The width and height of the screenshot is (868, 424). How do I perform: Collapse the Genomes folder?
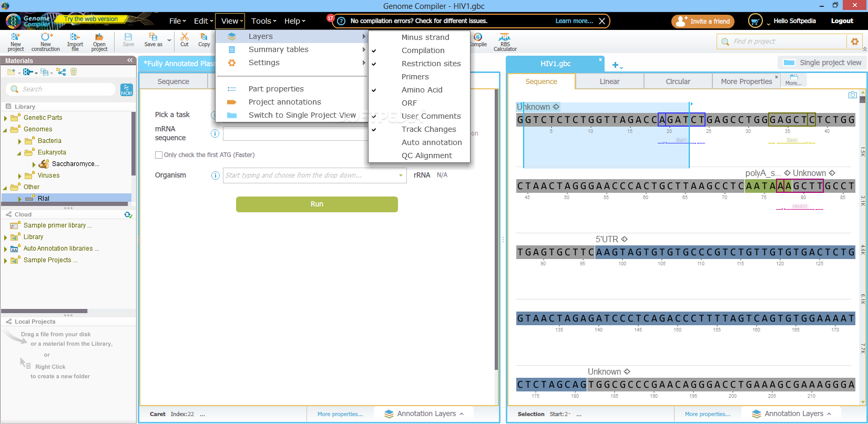pos(6,130)
